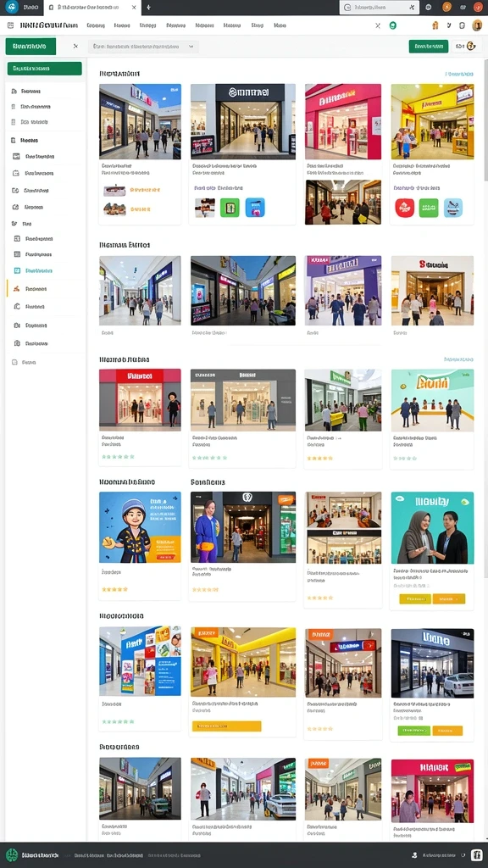
Task: Click the green logo icon in the bottom status bar
Action: tap(12, 855)
